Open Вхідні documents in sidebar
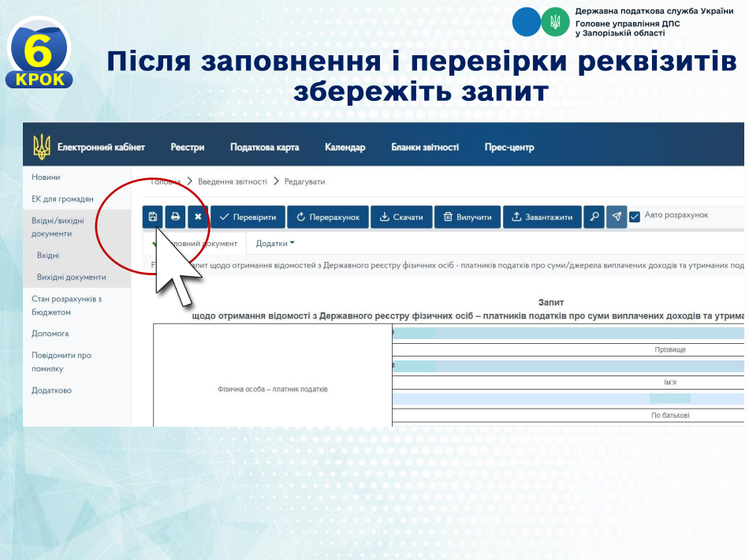Image resolution: width=749 pixels, height=560 pixels. pyautogui.click(x=48, y=255)
